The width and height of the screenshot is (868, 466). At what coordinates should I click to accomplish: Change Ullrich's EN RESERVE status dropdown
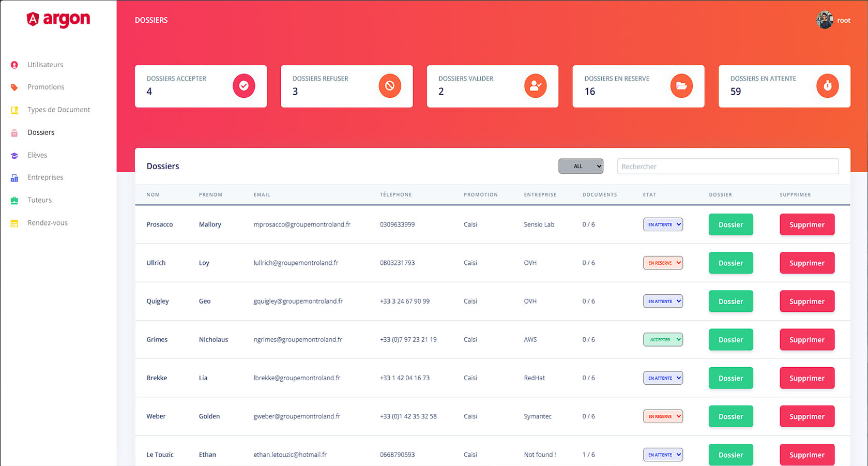pos(663,263)
